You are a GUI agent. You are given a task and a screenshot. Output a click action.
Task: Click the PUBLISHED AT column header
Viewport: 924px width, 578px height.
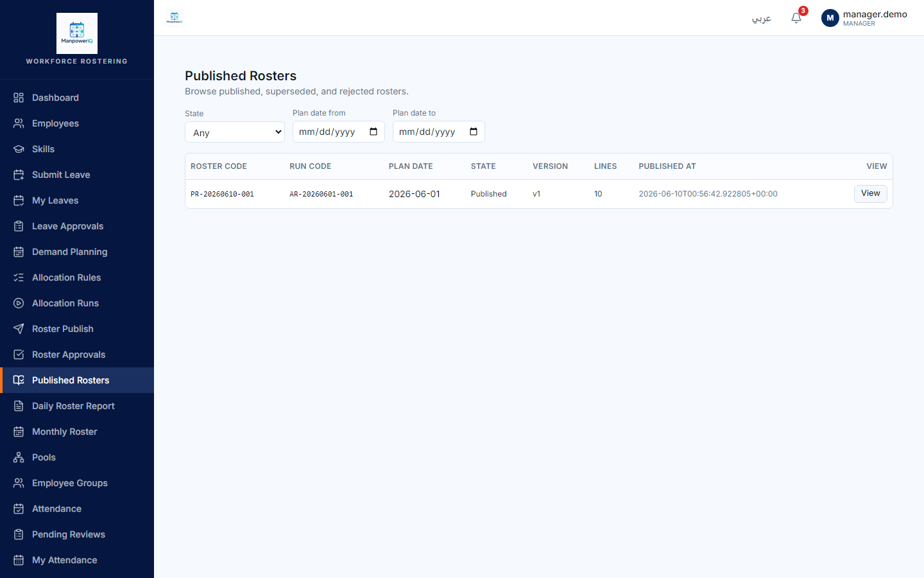tap(667, 166)
